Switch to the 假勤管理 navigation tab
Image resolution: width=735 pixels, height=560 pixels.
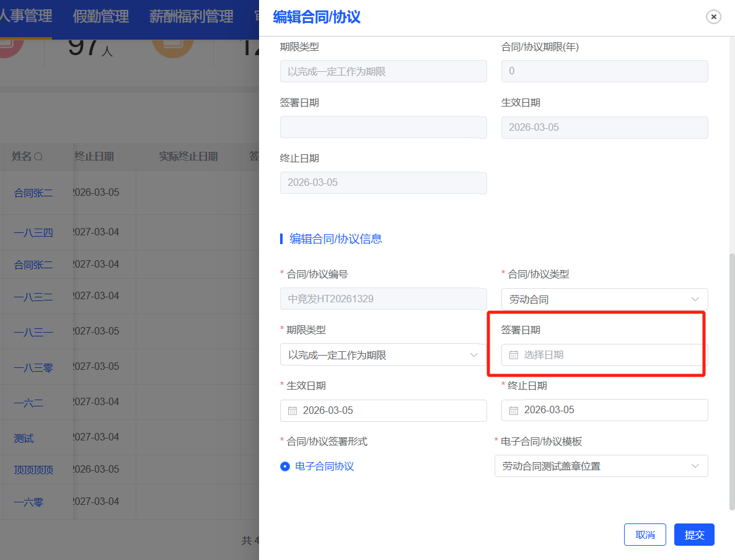pyautogui.click(x=101, y=16)
